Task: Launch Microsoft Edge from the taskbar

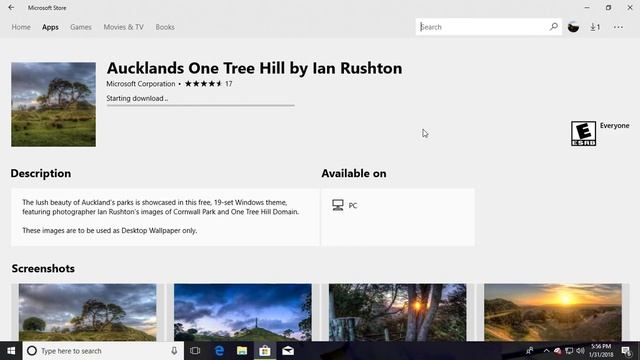Action: tap(219, 351)
